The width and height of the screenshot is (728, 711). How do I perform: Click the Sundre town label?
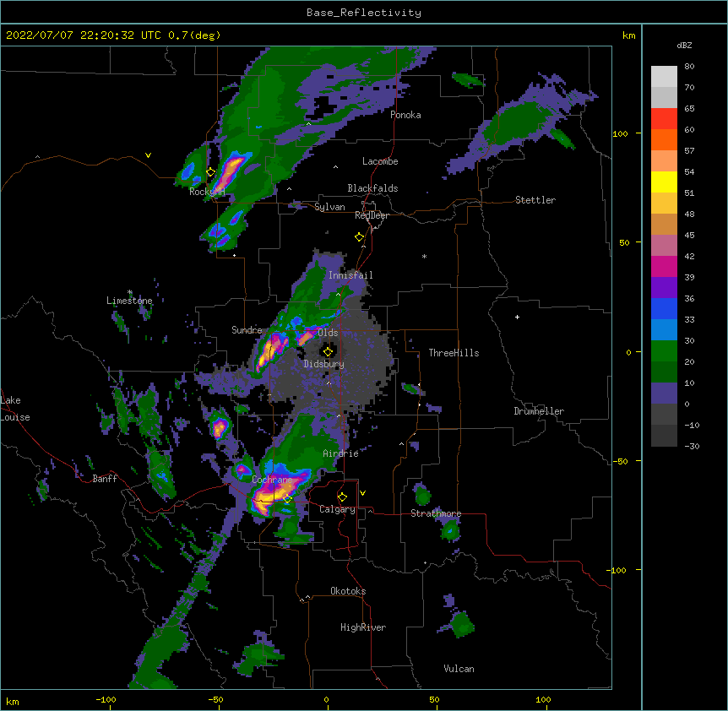point(247,330)
